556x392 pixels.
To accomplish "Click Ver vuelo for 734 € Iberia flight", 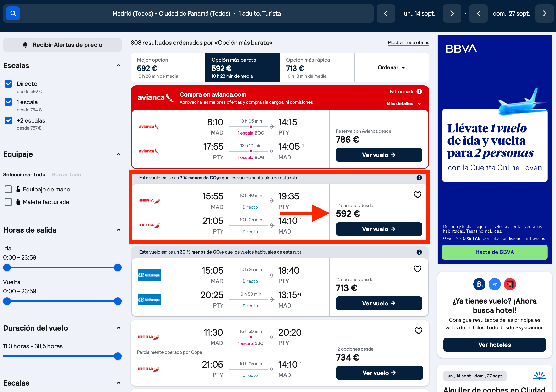I will pyautogui.click(x=379, y=373).
